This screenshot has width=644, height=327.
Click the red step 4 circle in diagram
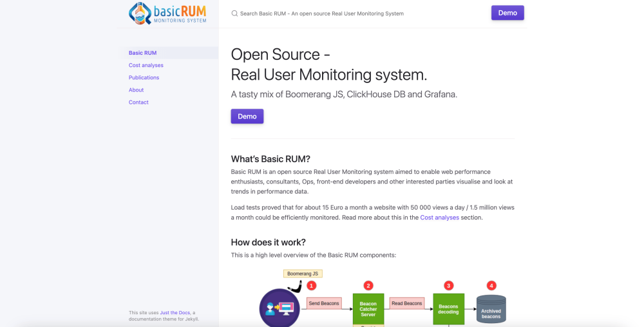click(x=491, y=285)
